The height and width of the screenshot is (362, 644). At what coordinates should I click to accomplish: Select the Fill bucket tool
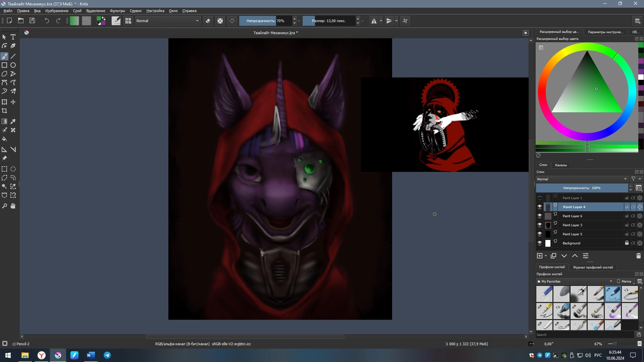tap(4, 139)
